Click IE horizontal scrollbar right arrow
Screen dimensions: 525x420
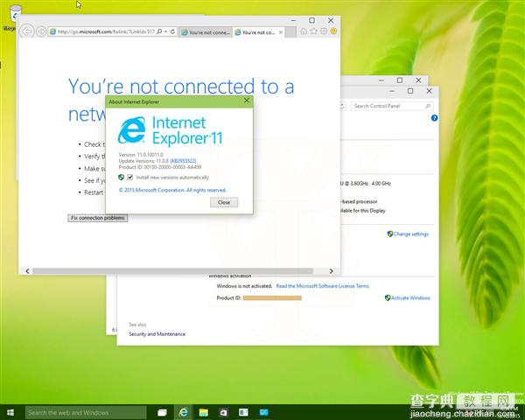click(331, 271)
